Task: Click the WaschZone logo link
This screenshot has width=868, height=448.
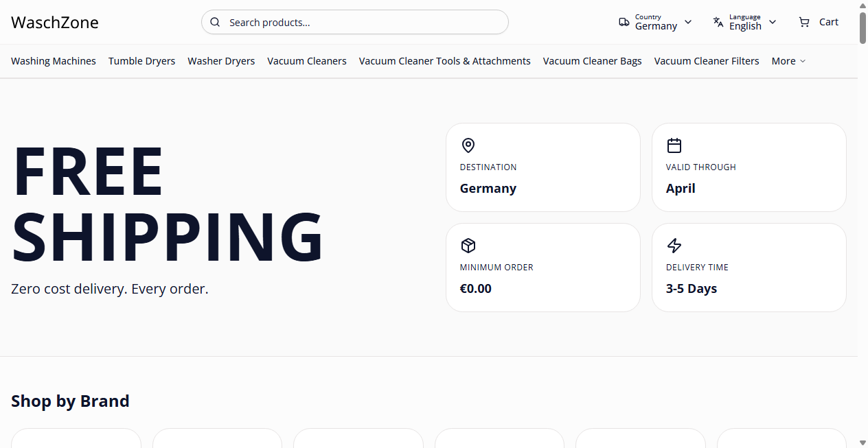Action: point(55,23)
